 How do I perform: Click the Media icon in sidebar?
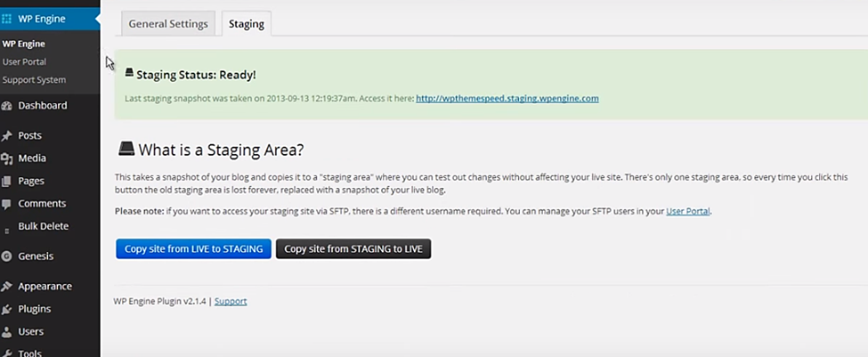(x=6, y=158)
